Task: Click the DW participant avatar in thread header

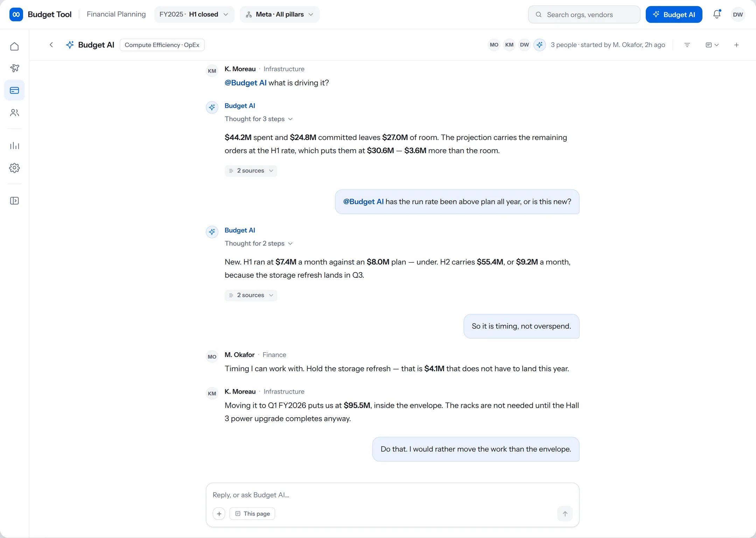Action: pyautogui.click(x=524, y=45)
